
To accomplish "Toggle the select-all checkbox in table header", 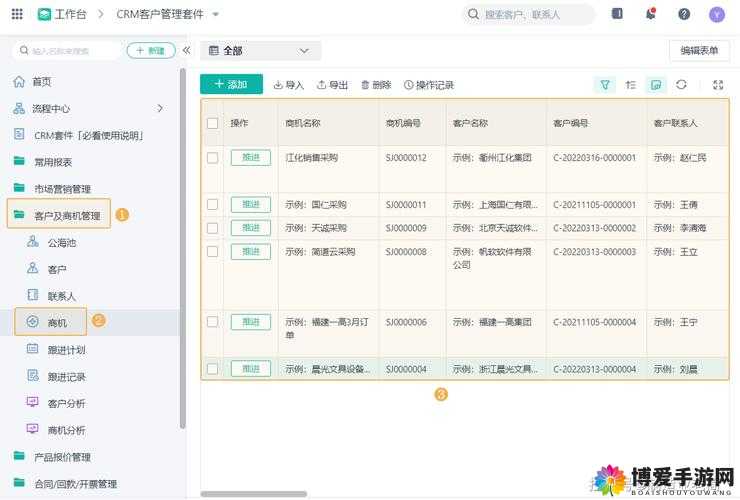I will (x=212, y=123).
